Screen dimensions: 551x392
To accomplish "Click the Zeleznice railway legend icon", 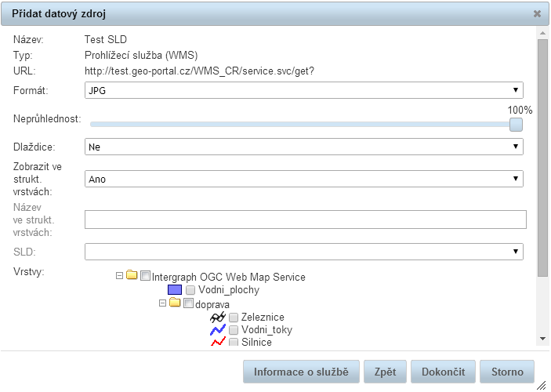I will coord(218,317).
